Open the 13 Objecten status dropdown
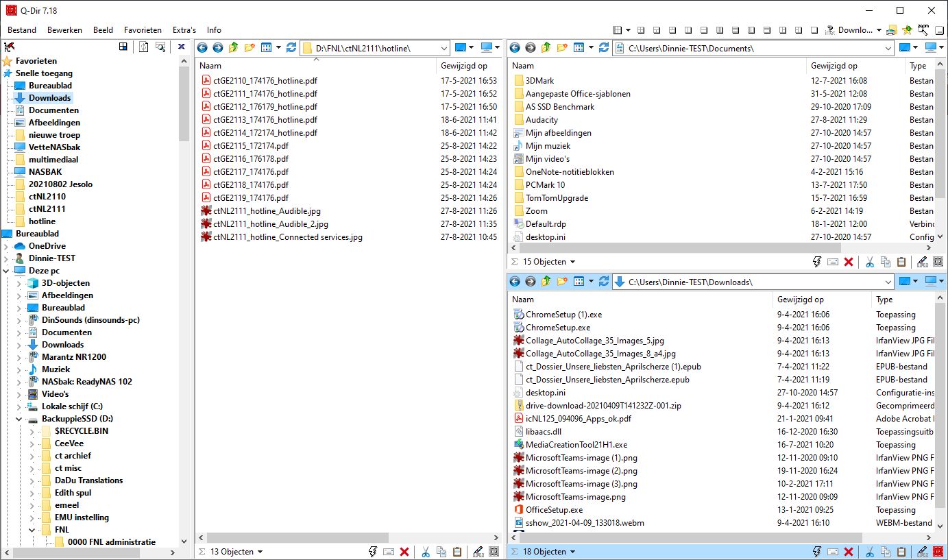The image size is (948, 560). [x=261, y=552]
